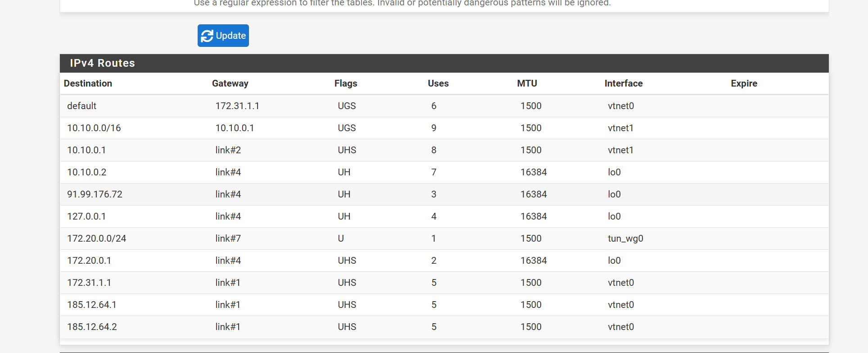Click link#4 gateway in 127.0.0.1 row
Screen dimensions: 868x353
[x=228, y=216]
